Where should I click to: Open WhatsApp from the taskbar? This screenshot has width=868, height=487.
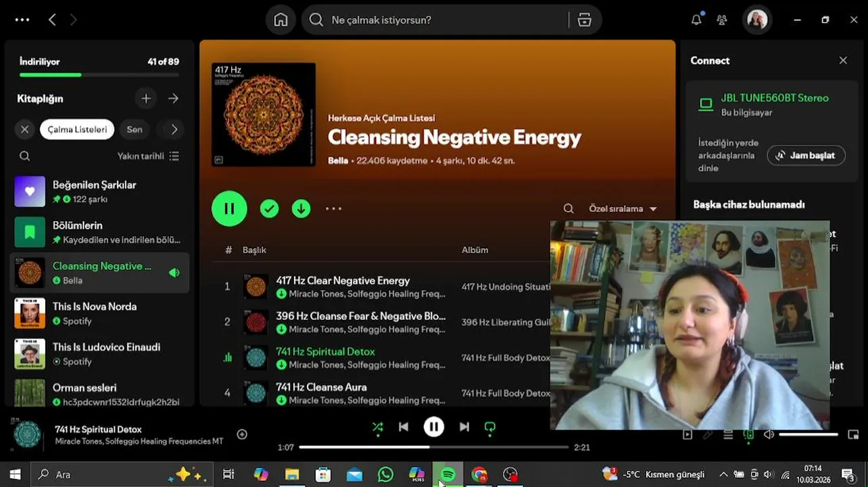385,474
